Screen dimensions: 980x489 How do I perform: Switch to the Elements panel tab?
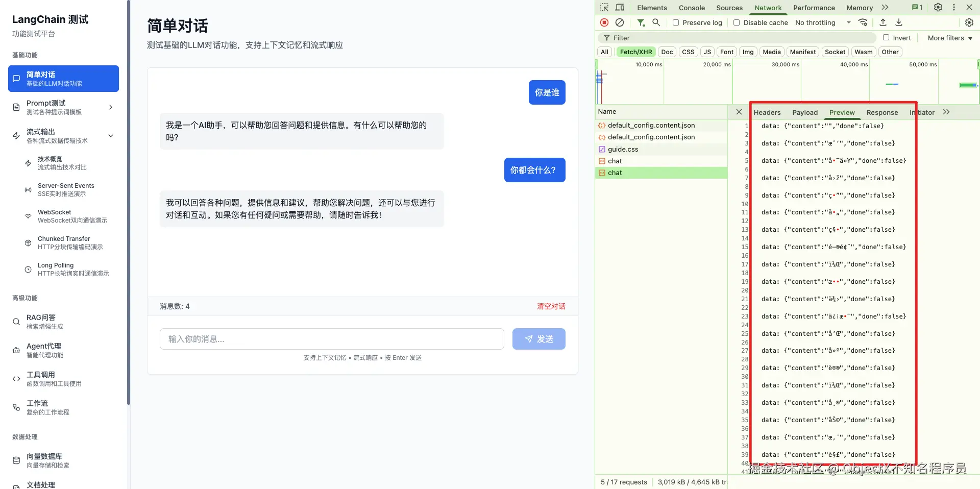point(652,8)
